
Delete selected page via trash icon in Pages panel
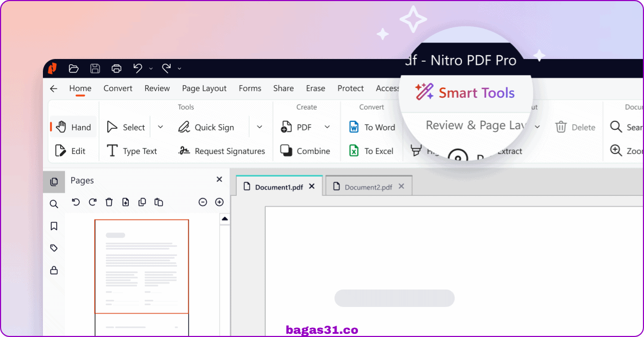point(109,202)
